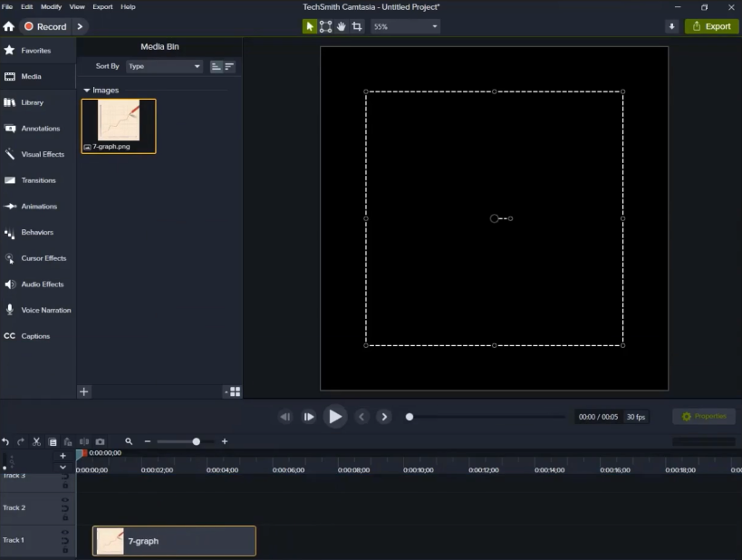Toggle Track 1 visibility eye icon
This screenshot has width=742, height=560.
point(65,534)
